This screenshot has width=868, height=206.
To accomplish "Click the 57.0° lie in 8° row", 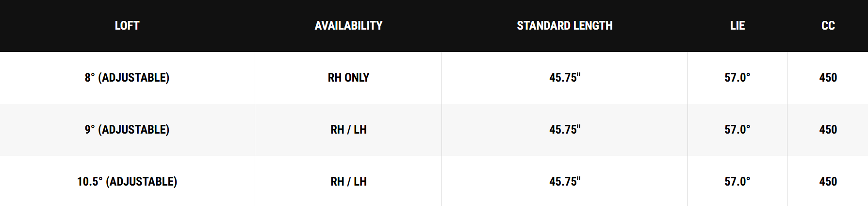I will pos(737,78).
